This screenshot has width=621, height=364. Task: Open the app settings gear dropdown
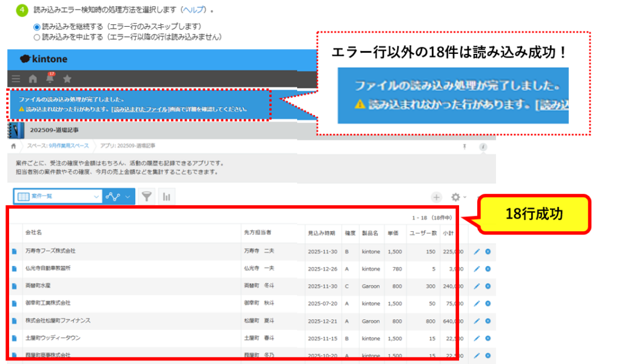[458, 197]
